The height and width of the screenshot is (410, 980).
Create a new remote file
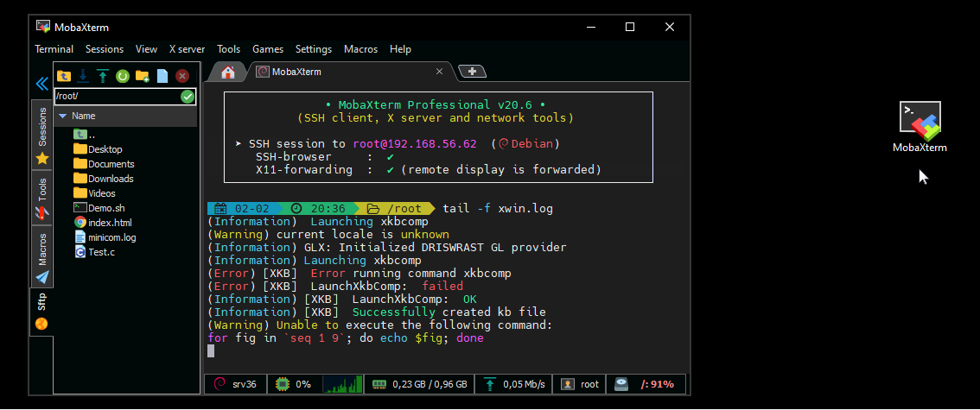pyautogui.click(x=162, y=76)
